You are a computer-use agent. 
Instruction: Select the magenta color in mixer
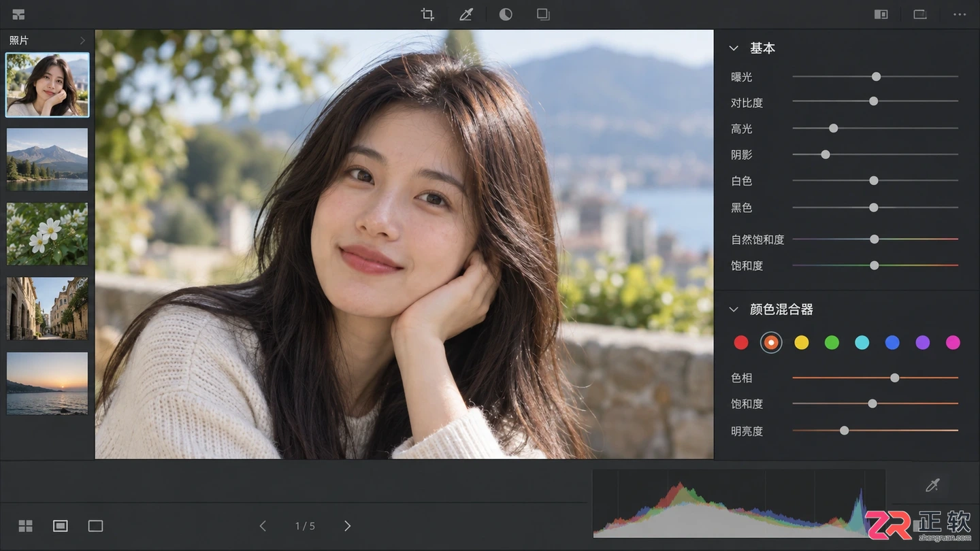[x=953, y=343]
